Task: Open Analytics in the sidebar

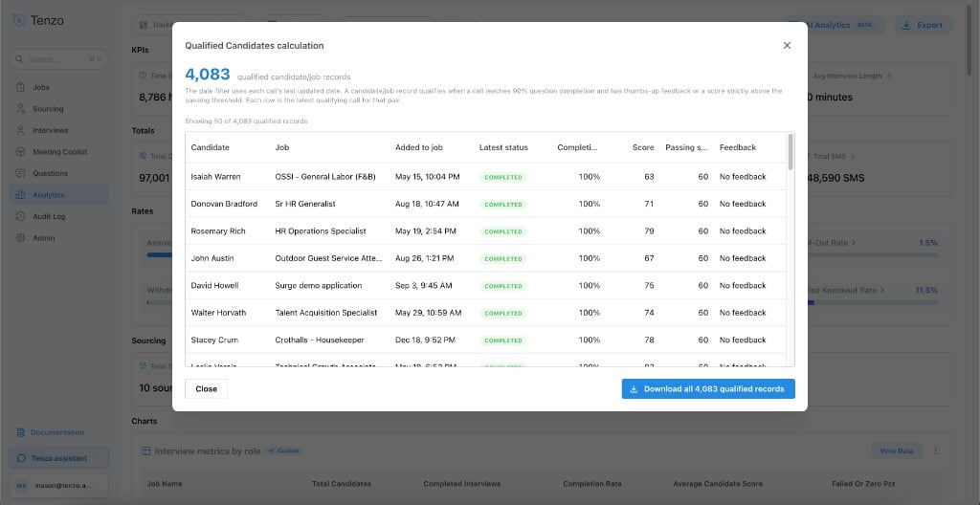Action: pos(58,195)
